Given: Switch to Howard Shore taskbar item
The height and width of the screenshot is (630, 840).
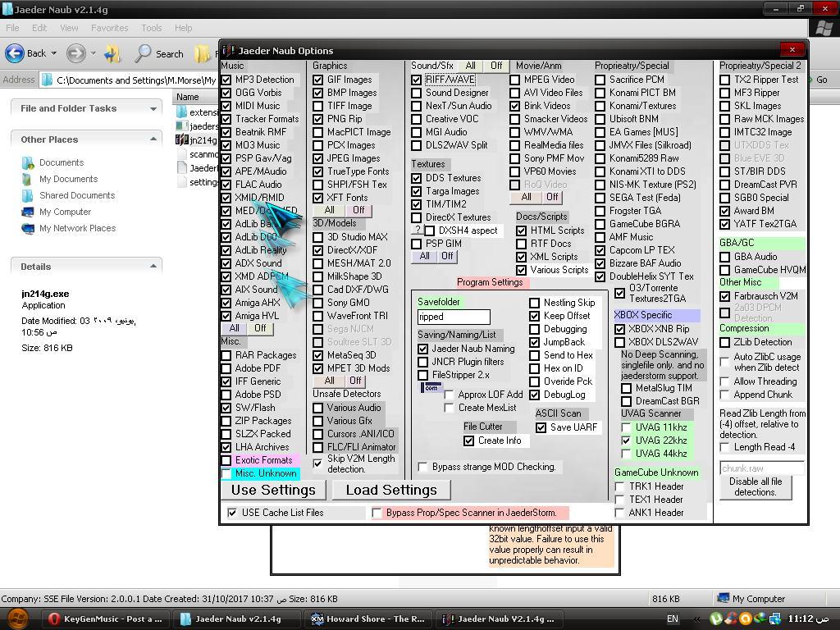Looking at the screenshot, I should (x=368, y=619).
